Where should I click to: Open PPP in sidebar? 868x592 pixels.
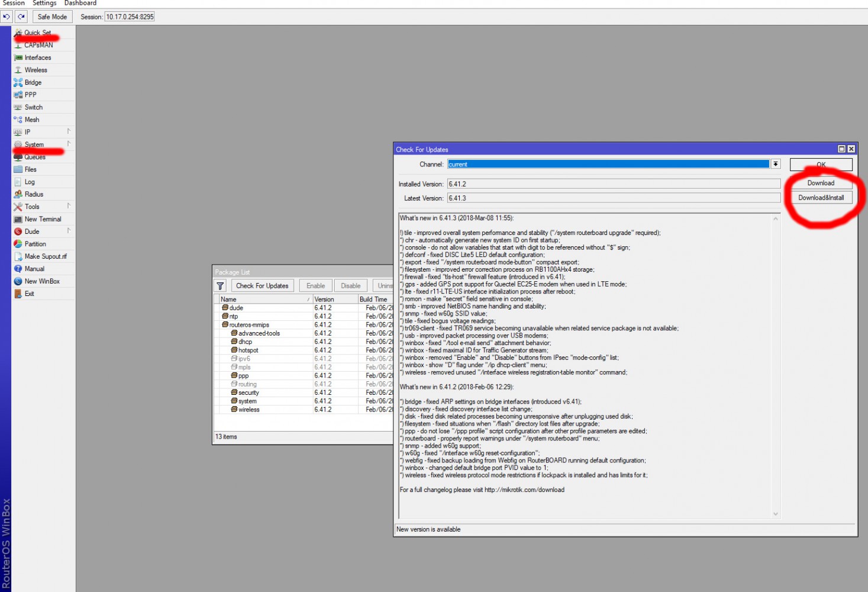pos(30,95)
